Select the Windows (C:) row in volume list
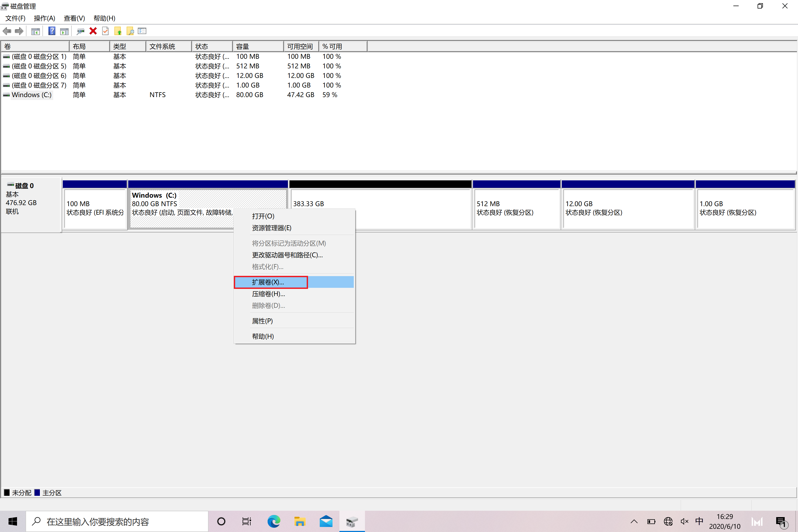The image size is (798, 532). 32,95
